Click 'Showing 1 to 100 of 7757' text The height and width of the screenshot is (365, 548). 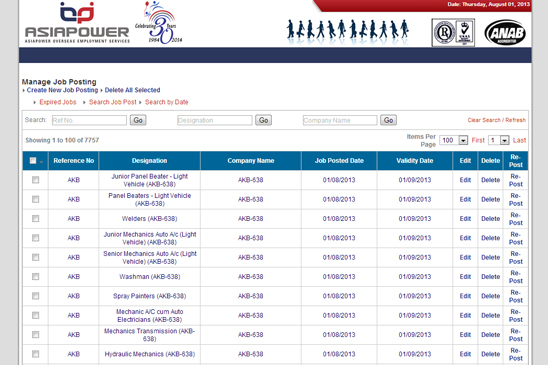pyautogui.click(x=62, y=140)
